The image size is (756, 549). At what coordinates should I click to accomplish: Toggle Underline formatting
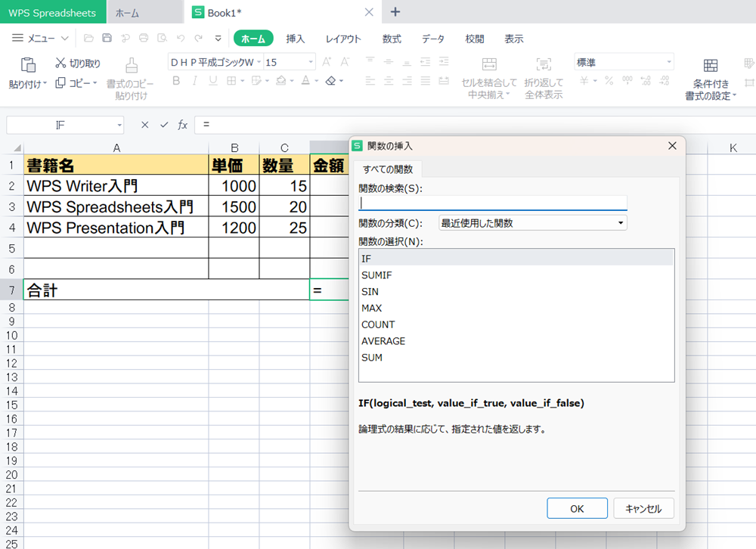click(x=213, y=81)
